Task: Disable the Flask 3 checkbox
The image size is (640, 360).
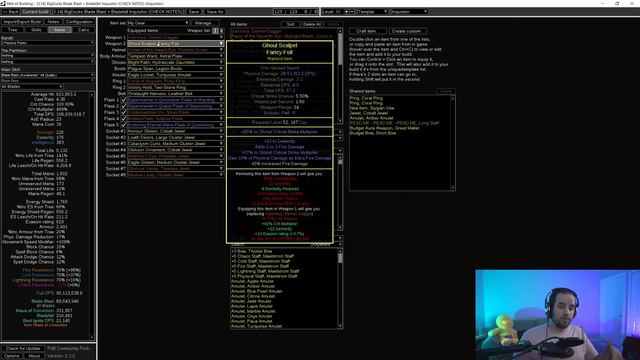Action: click(x=123, y=112)
